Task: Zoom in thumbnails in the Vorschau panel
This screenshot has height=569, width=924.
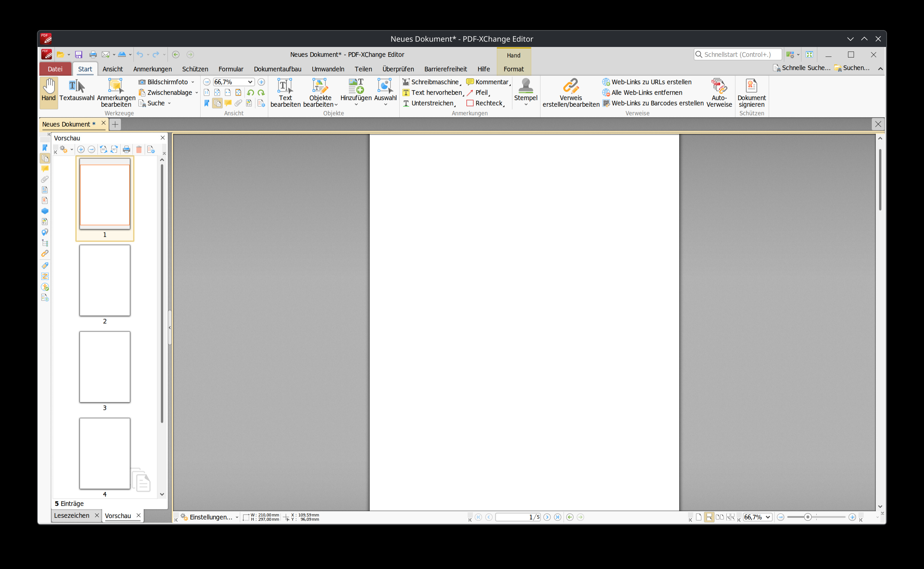Action: click(81, 149)
